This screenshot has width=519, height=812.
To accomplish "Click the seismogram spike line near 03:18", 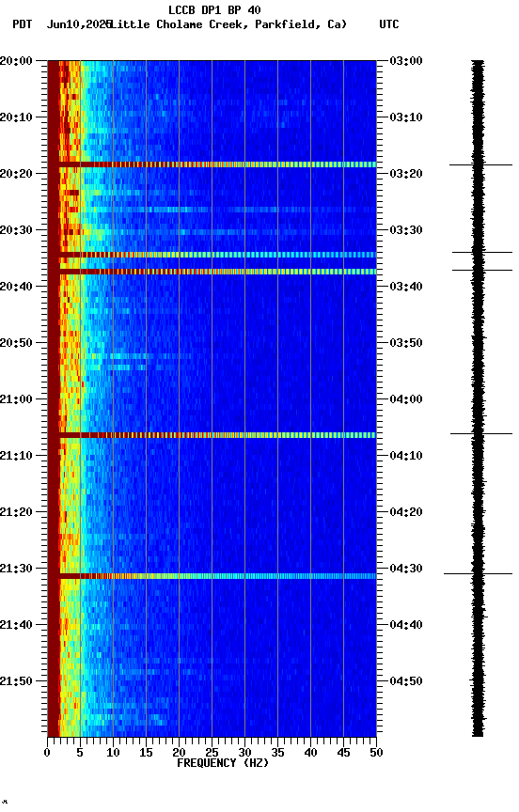I will coord(480,164).
